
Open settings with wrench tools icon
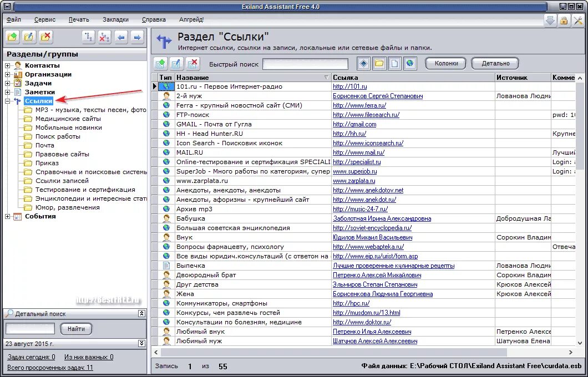click(578, 21)
